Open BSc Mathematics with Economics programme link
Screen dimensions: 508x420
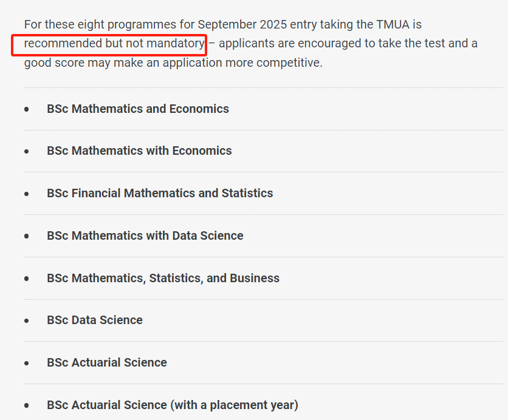139,151
